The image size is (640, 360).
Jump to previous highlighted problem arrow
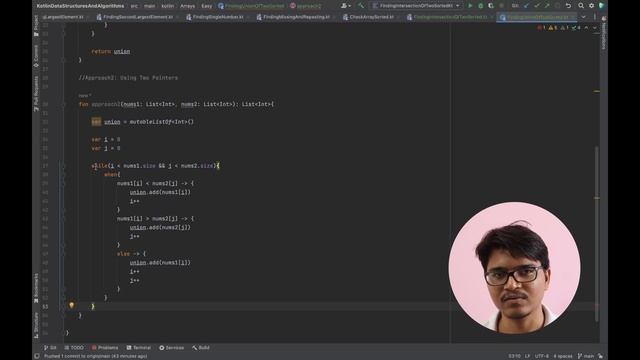[x=586, y=28]
